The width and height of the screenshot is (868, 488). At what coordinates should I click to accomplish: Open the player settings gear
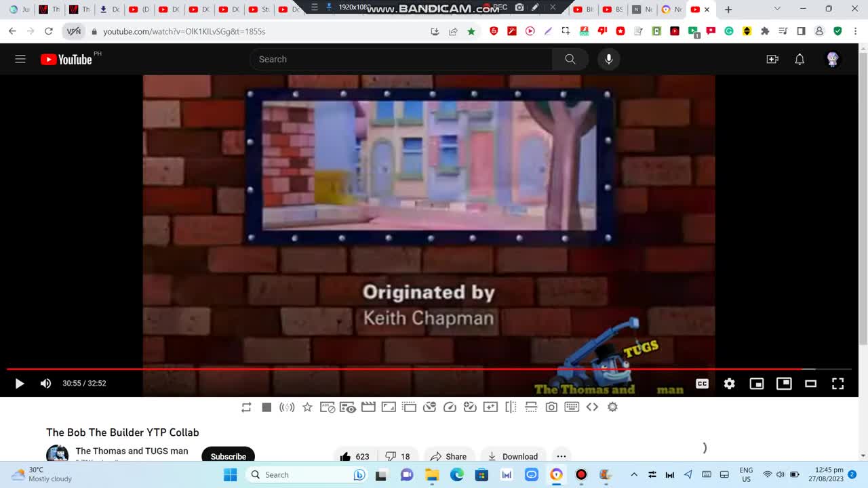[729, 384]
